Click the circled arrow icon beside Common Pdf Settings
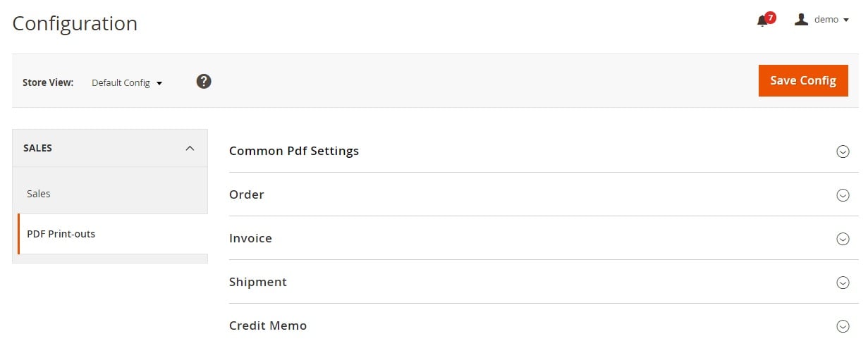The image size is (868, 353). pos(843,151)
